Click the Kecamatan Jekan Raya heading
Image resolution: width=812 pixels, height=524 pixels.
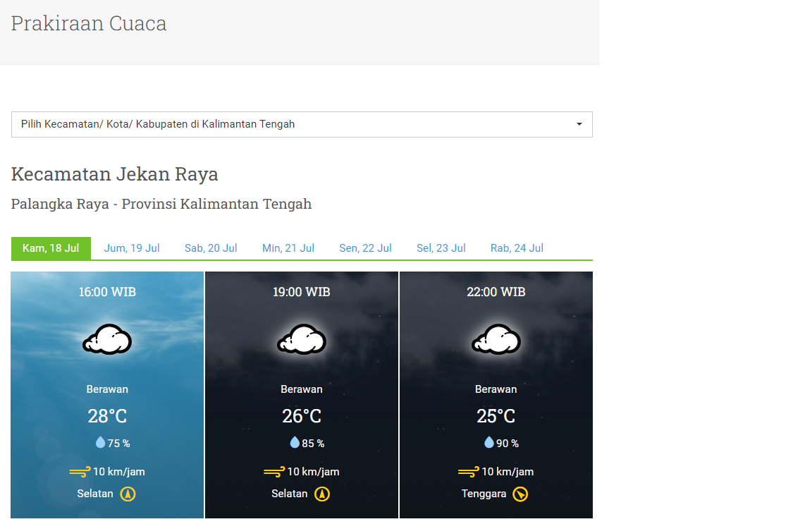[114, 174]
